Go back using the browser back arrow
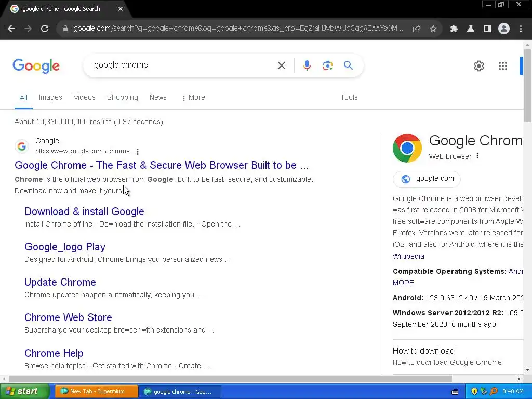This screenshot has width=532, height=399. pyautogui.click(x=11, y=29)
